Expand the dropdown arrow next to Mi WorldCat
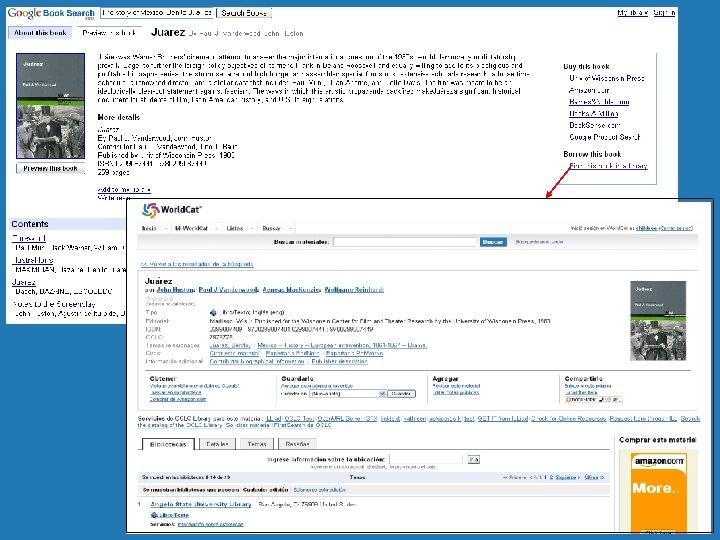 [216, 228]
